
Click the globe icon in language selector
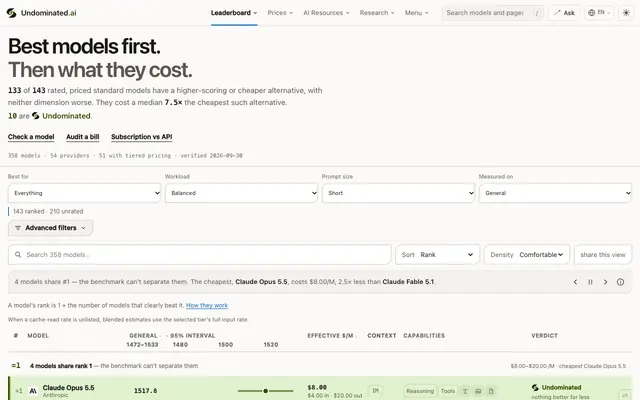click(591, 13)
